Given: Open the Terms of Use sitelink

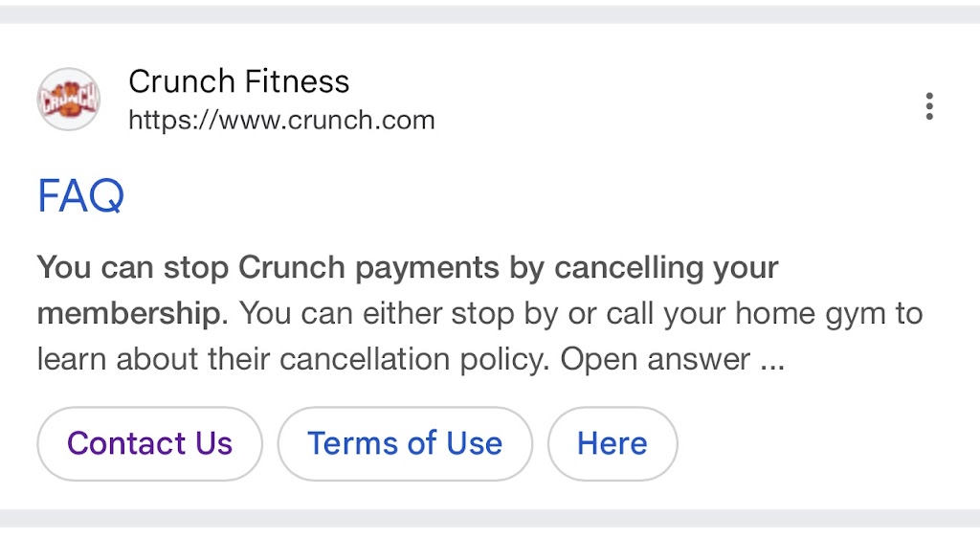Looking at the screenshot, I should tap(404, 443).
